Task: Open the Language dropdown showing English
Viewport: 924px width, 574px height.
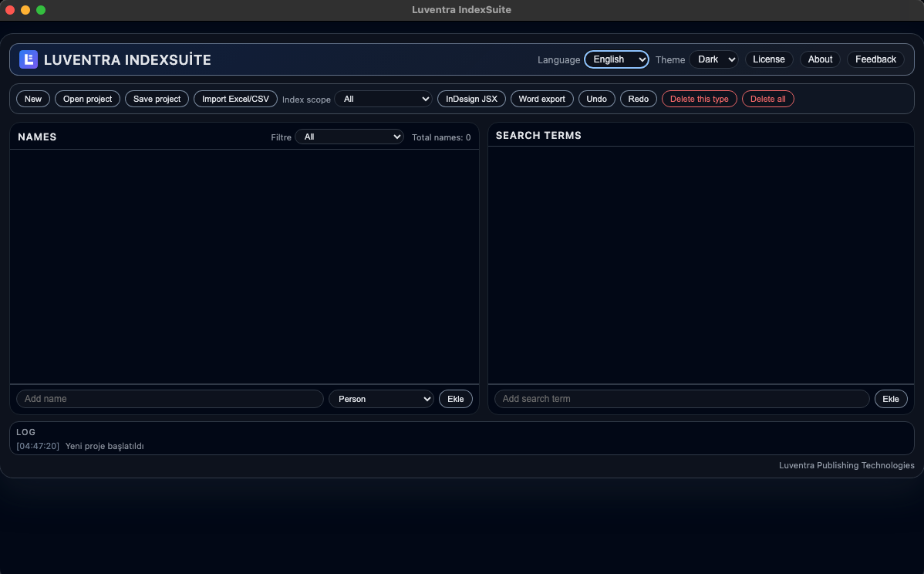Action: pyautogui.click(x=616, y=59)
